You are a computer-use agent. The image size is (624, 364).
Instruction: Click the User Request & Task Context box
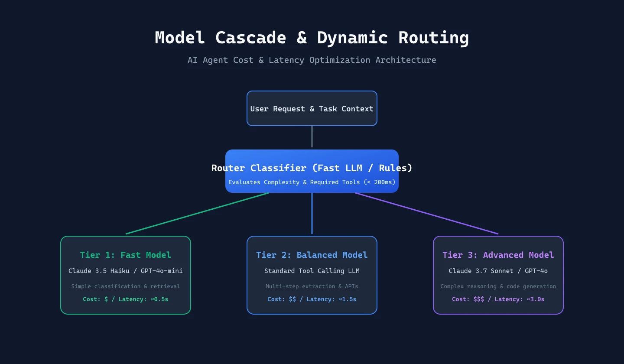tap(312, 108)
